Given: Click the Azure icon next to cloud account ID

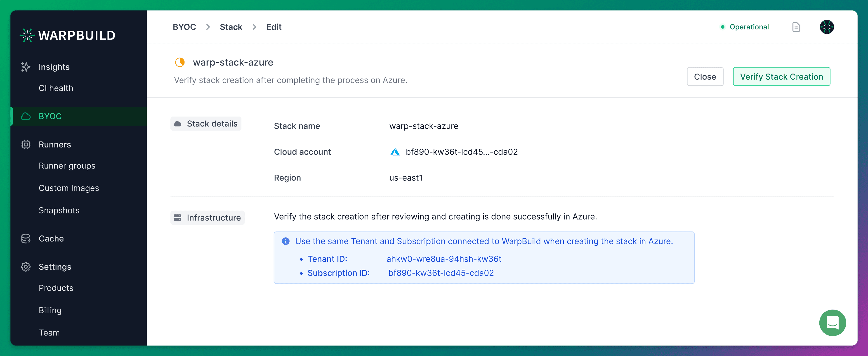Looking at the screenshot, I should [x=395, y=152].
